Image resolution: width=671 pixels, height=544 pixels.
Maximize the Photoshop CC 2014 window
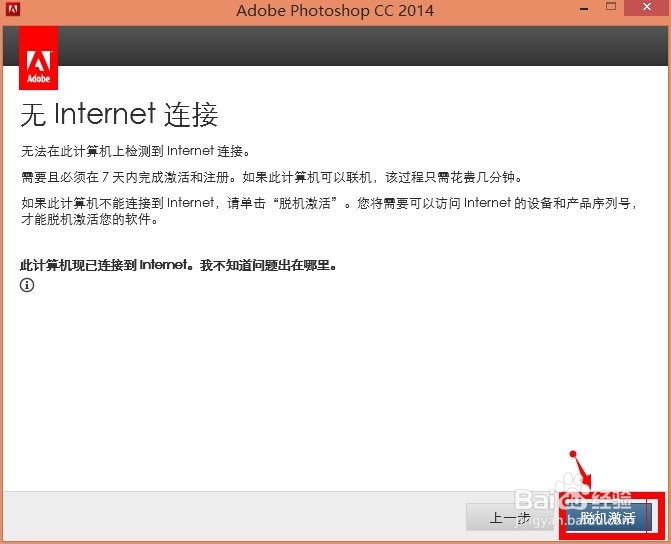pyautogui.click(x=611, y=7)
